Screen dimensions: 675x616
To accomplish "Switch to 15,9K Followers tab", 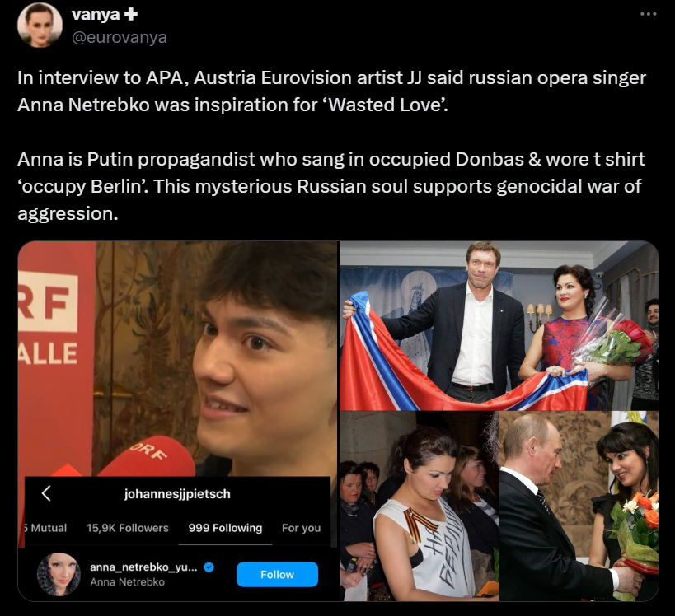I will pyautogui.click(x=128, y=528).
